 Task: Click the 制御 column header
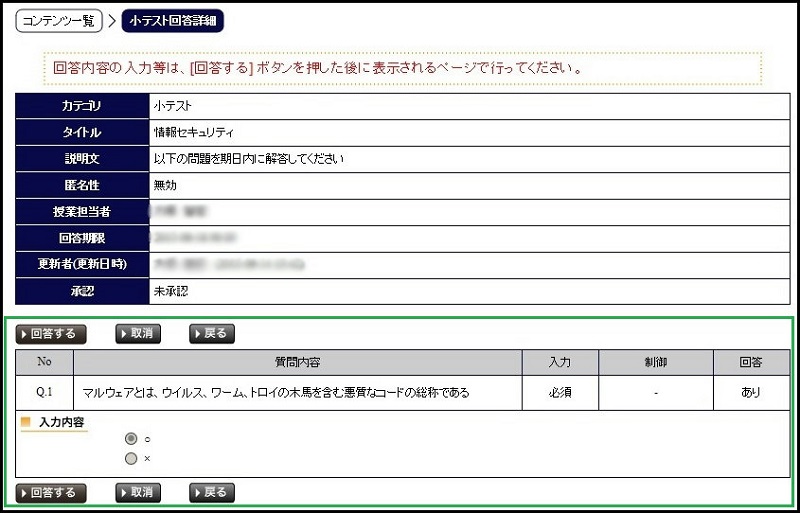click(x=655, y=362)
